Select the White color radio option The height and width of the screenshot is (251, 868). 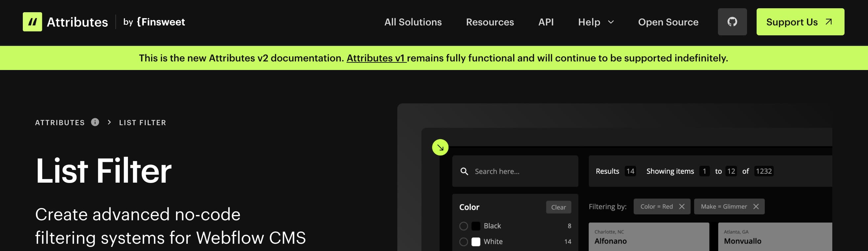463,242
